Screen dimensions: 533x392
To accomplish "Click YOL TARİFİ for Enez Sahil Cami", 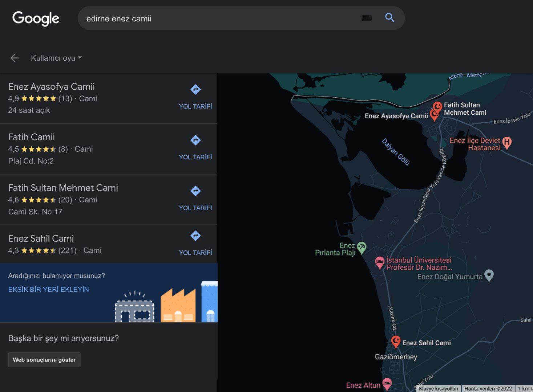I will (195, 253).
